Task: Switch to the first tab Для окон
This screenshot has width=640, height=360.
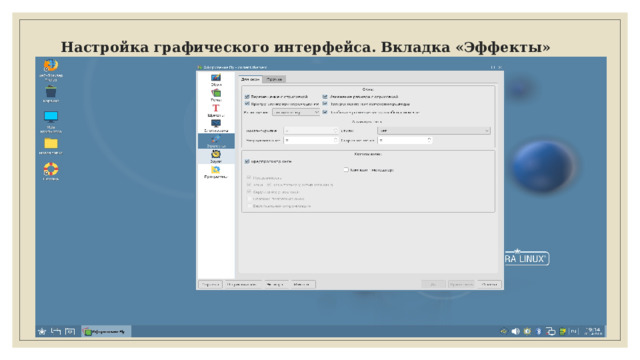Action: click(x=250, y=79)
